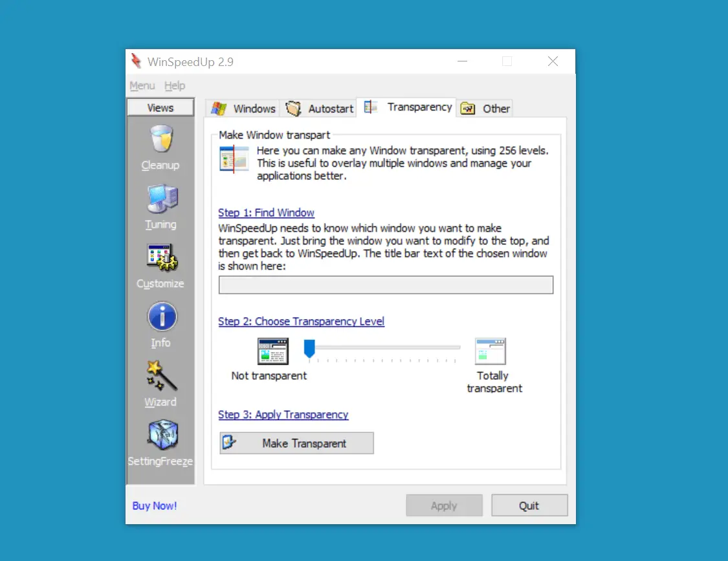Image resolution: width=728 pixels, height=561 pixels.
Task: Follow the Buy Now! link
Action: [x=155, y=506]
